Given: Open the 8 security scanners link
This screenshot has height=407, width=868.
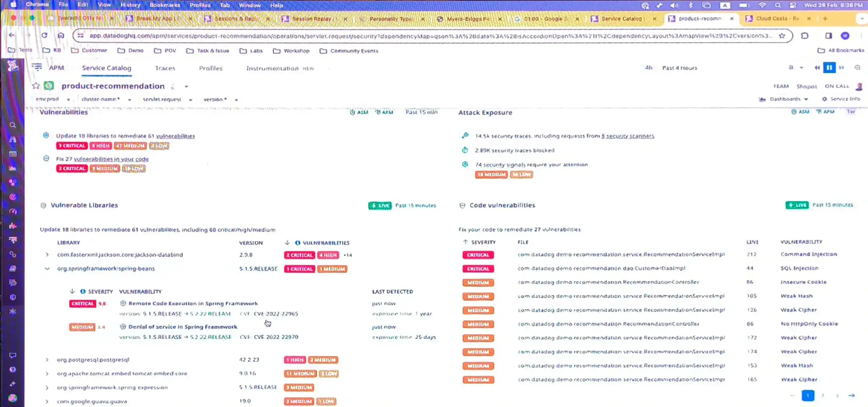Looking at the screenshot, I should click(628, 136).
